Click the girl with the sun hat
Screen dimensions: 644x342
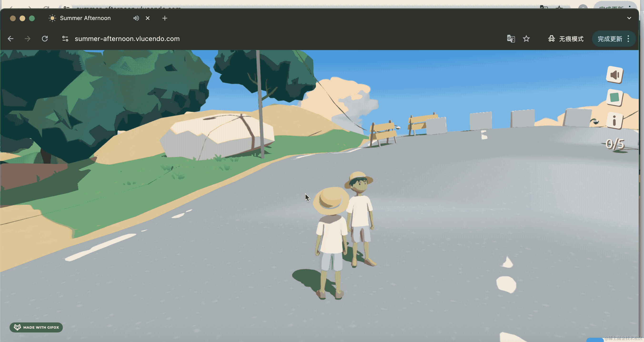[331, 243]
